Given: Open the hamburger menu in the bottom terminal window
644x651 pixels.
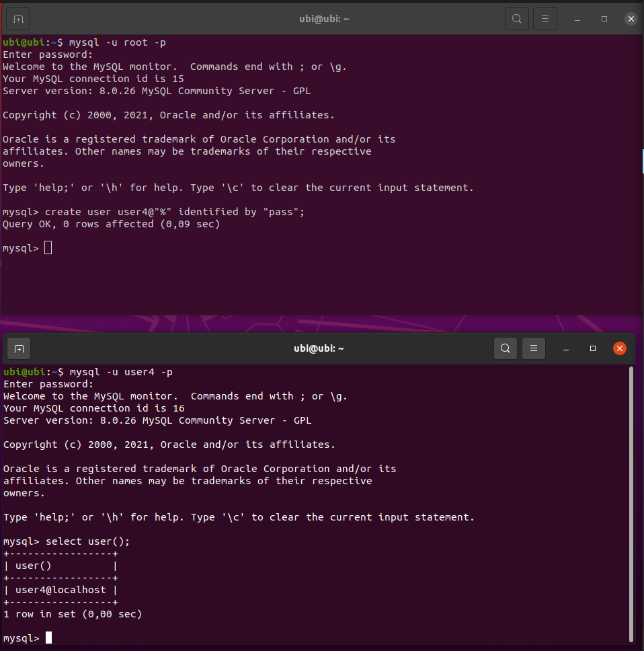Looking at the screenshot, I should coord(534,348).
